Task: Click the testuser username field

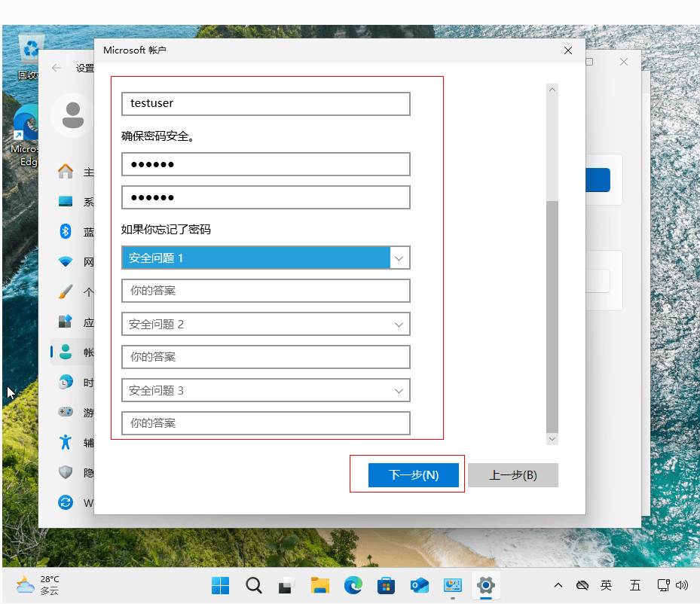Action: 266,104
